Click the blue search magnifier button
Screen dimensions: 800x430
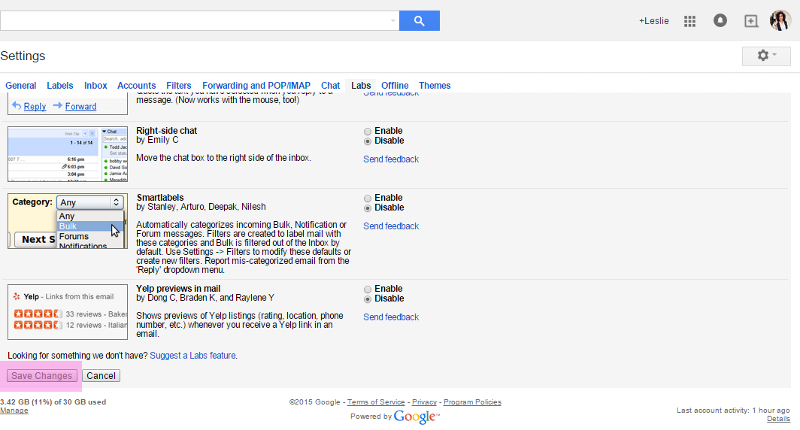(419, 21)
